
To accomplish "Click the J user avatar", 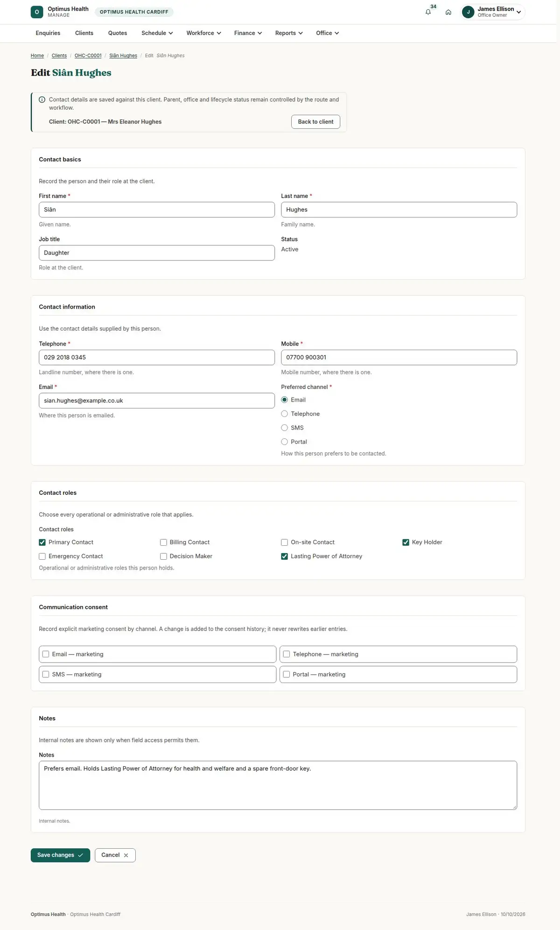I will point(468,12).
